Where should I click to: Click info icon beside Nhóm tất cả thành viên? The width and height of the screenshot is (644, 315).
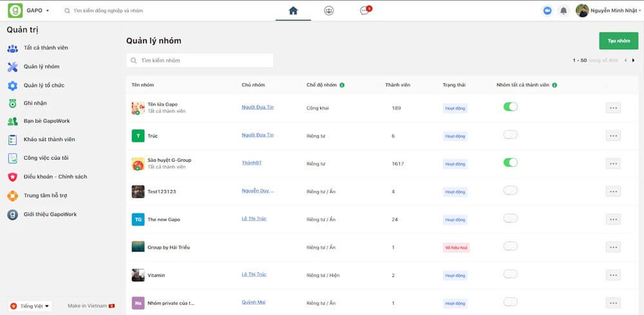tap(554, 85)
